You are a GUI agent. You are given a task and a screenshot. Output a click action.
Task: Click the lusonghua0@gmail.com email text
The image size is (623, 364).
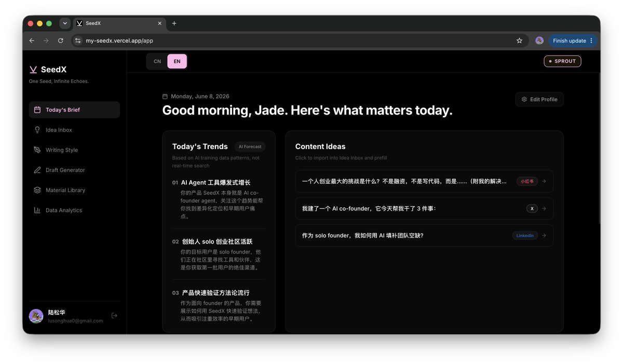pyautogui.click(x=75, y=321)
